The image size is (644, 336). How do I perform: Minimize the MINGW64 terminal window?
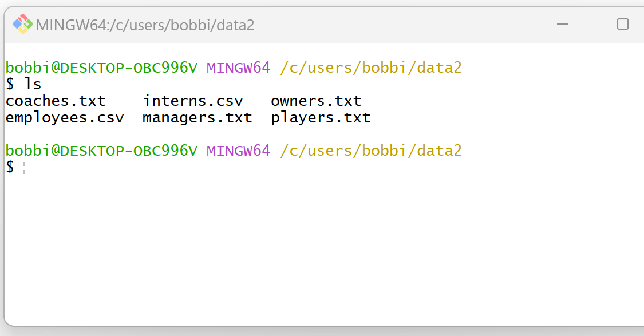(x=563, y=24)
